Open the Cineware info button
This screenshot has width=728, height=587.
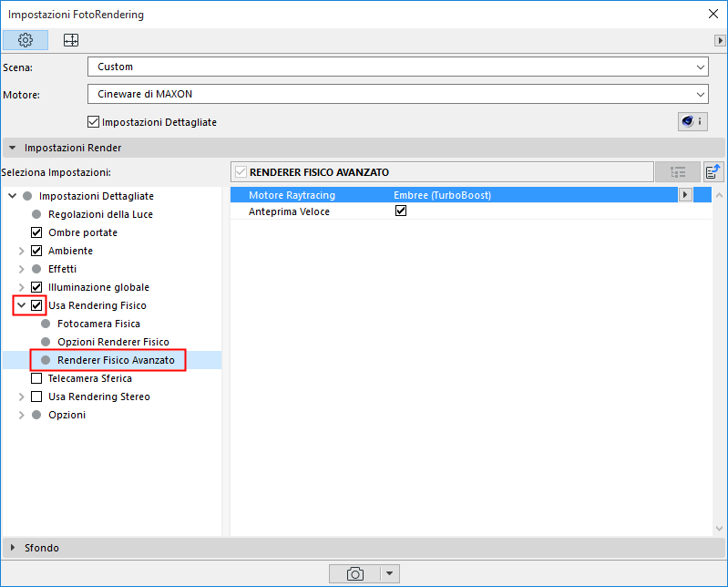point(692,121)
